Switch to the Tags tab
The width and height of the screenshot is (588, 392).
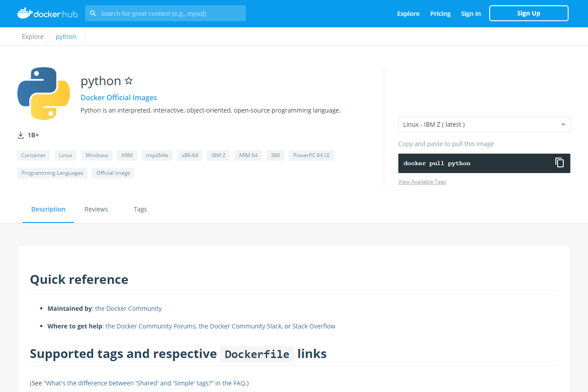pos(140,209)
